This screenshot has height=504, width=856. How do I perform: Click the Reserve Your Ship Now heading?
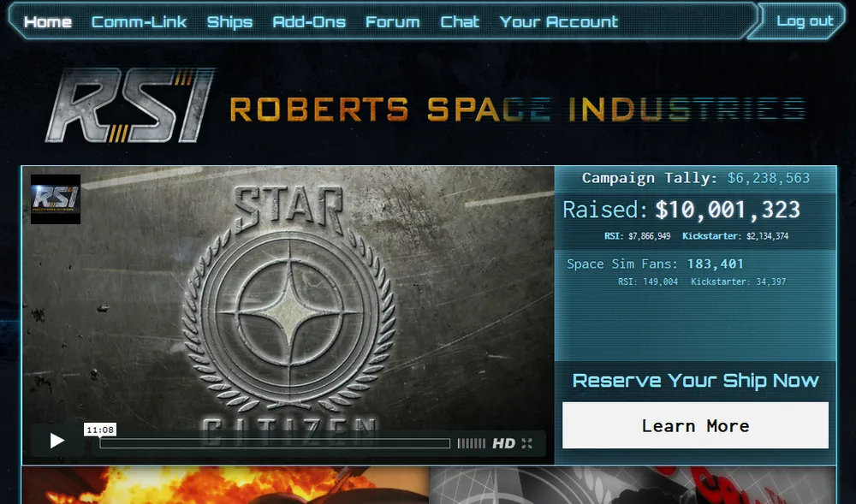pyautogui.click(x=695, y=380)
